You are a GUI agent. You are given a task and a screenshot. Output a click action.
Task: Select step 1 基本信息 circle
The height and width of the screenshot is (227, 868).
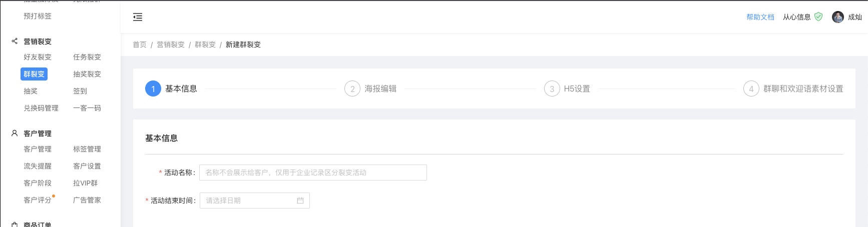coord(153,88)
